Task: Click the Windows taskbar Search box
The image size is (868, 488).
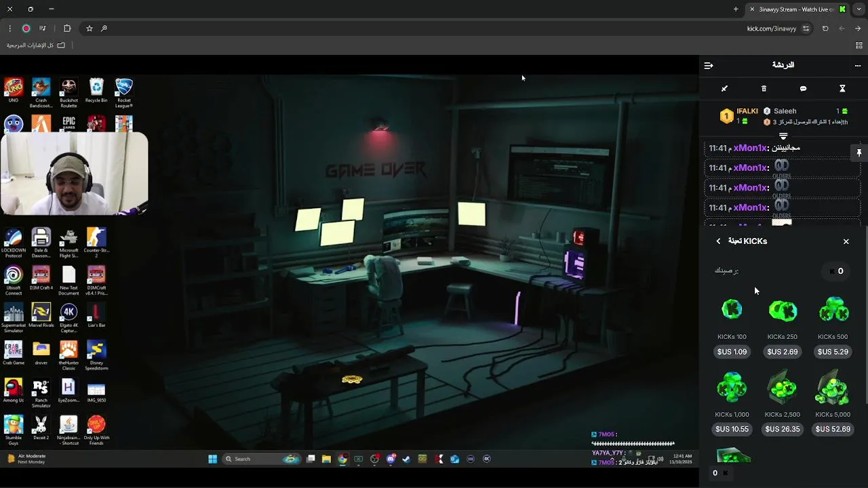Action: pos(262,459)
